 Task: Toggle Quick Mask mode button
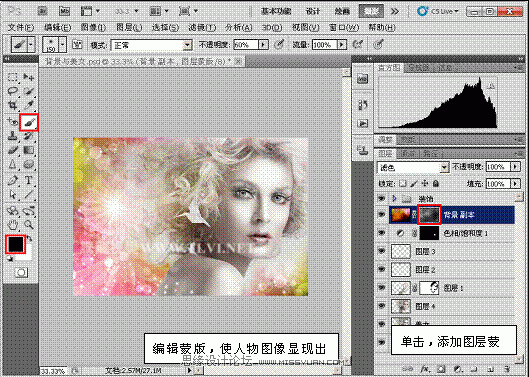pos(21,272)
